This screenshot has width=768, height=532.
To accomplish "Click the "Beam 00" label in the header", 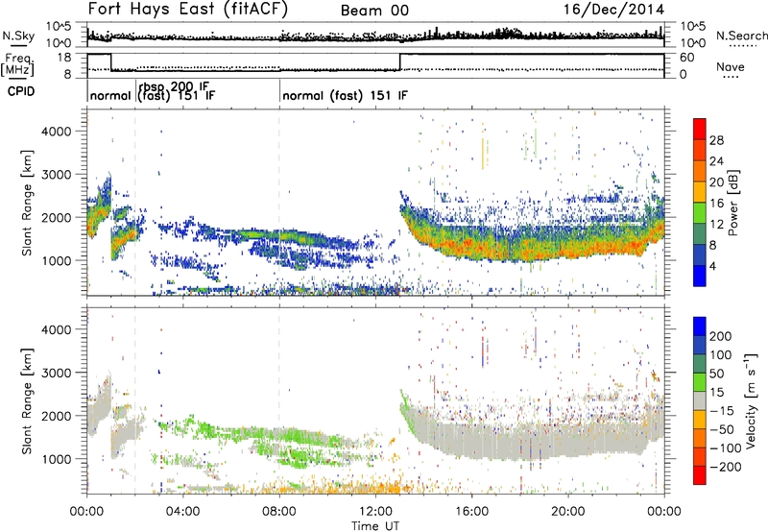I will (x=374, y=11).
